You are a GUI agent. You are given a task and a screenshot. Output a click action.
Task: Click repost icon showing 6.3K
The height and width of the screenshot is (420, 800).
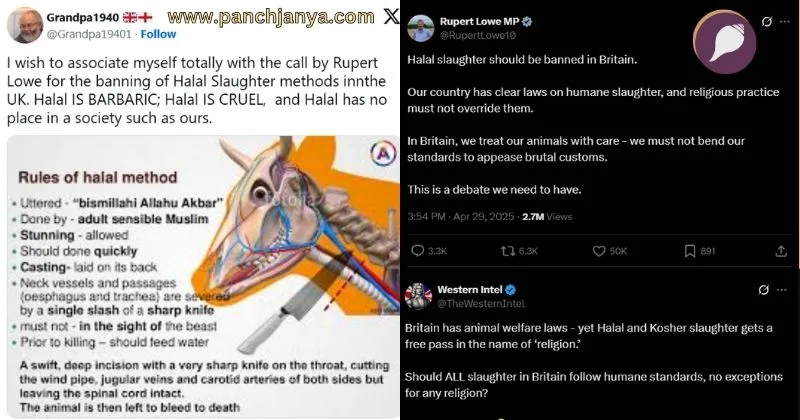508,251
